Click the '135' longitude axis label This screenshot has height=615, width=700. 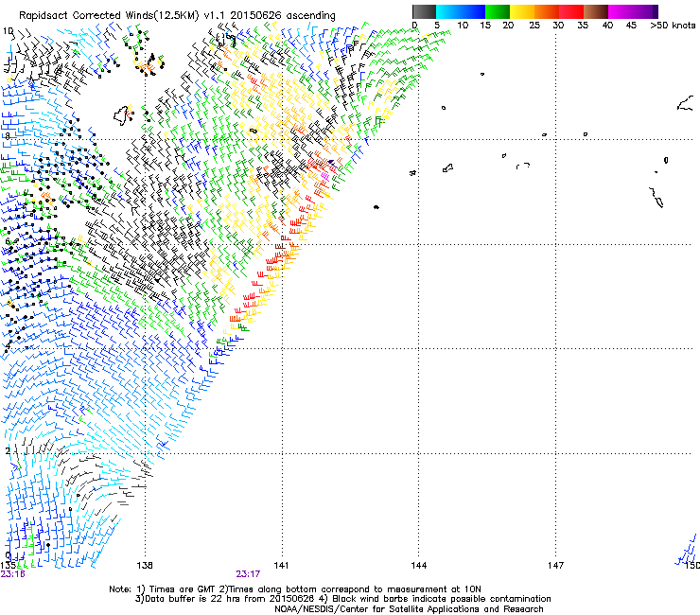pyautogui.click(x=7, y=566)
